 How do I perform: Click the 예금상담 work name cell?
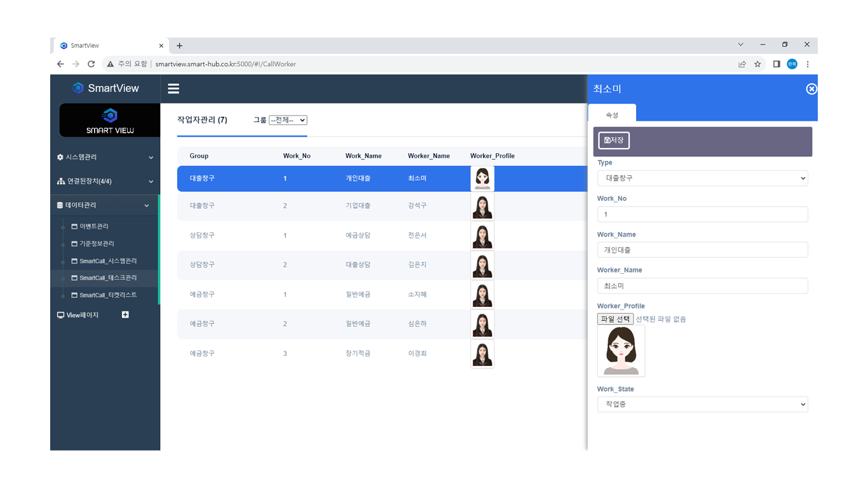pyautogui.click(x=358, y=235)
